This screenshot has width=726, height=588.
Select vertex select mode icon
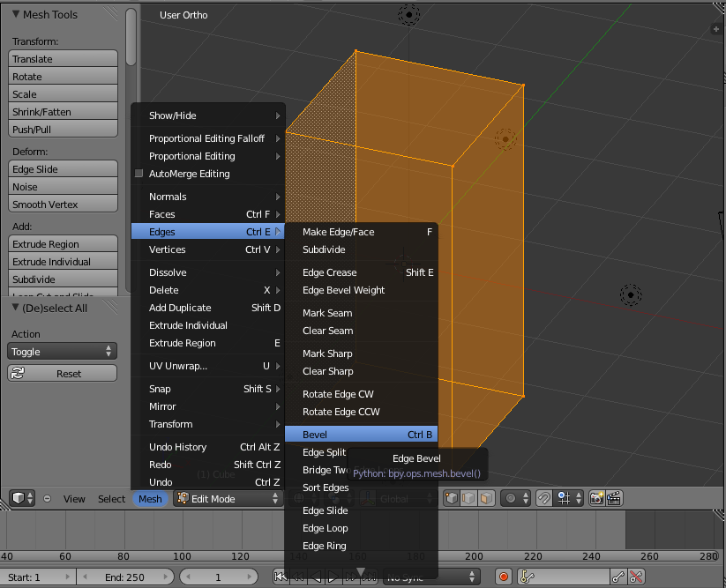(451, 498)
